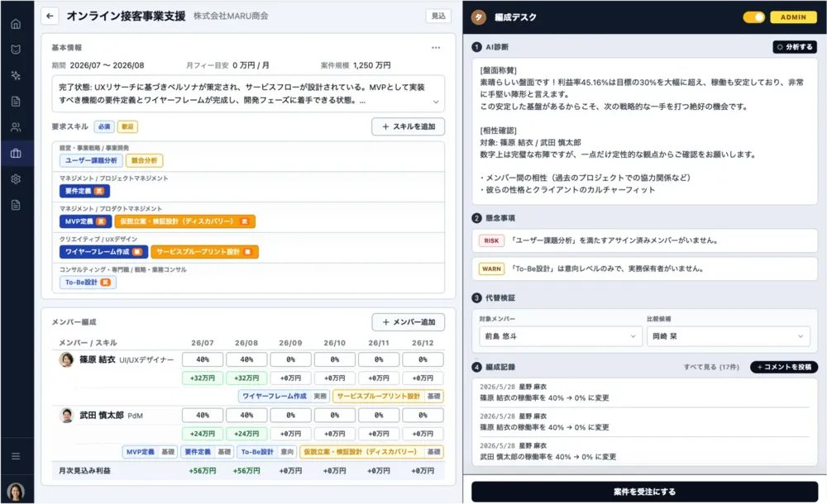827x504 pixels.
Task: Click the orange icon on 要件定義 chip
Action: pos(98,191)
